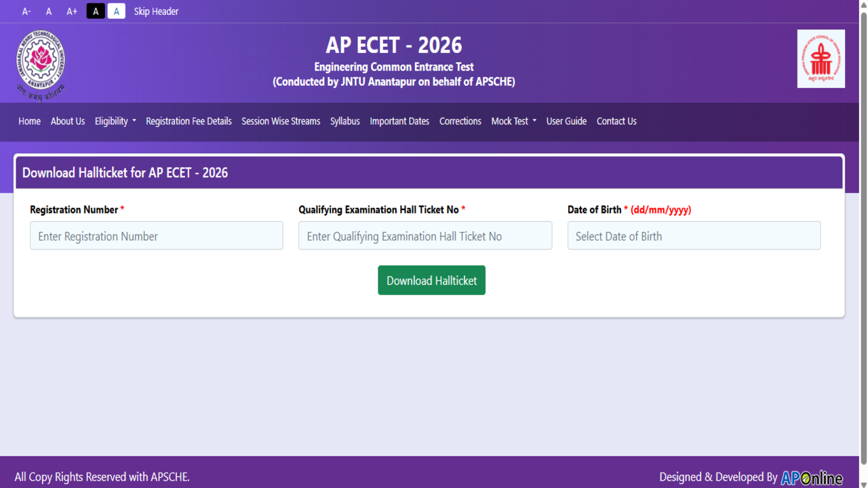Decrease font size with A- icon
The width and height of the screenshot is (868, 488).
click(x=26, y=11)
